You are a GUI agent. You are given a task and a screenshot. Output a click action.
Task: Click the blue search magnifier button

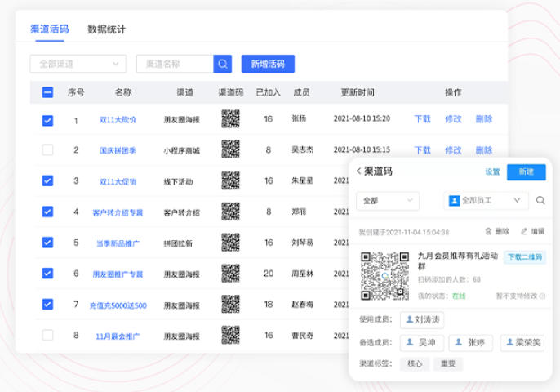(x=223, y=64)
